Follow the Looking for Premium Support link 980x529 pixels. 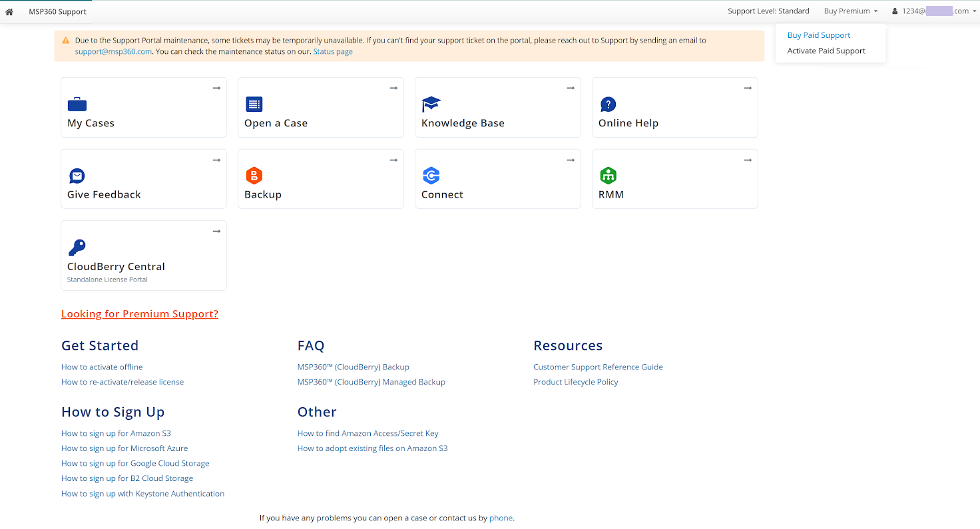pos(140,314)
